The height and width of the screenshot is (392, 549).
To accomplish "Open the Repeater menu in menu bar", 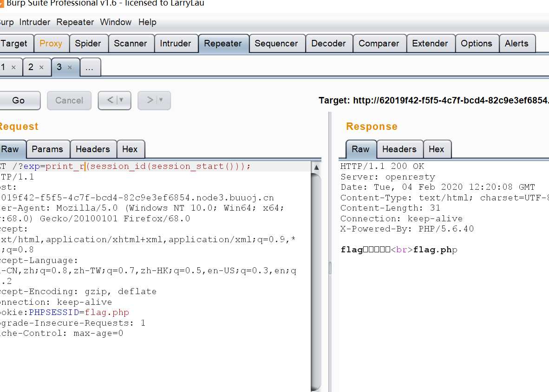I will (75, 22).
